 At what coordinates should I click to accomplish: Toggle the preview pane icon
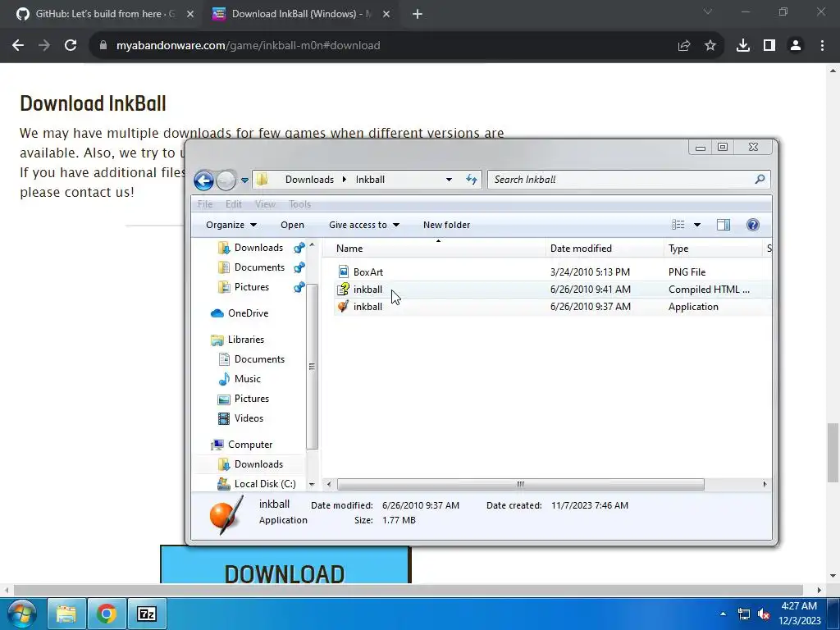(x=724, y=225)
